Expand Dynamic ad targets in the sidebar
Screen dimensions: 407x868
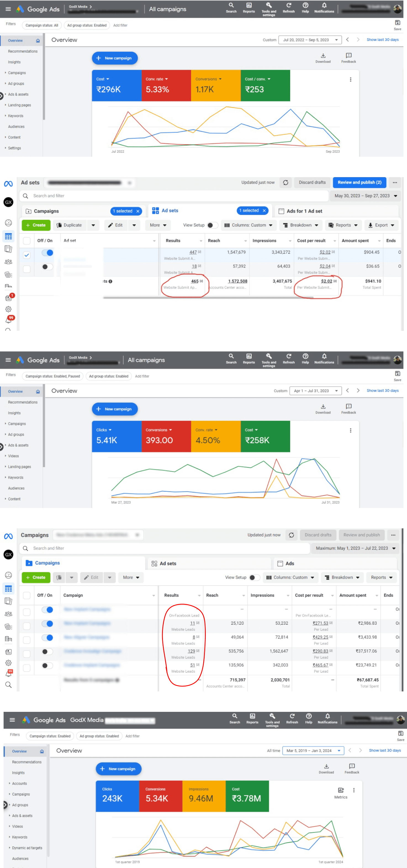click(x=27, y=848)
